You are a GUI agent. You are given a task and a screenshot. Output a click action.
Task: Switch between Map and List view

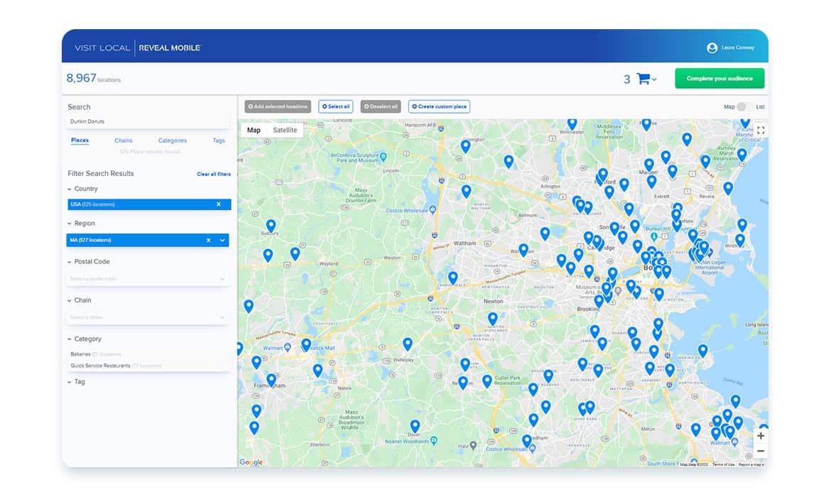744,107
